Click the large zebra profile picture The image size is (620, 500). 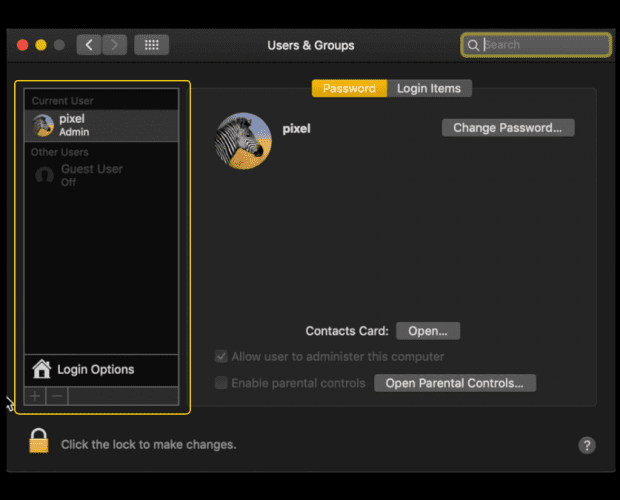click(243, 141)
